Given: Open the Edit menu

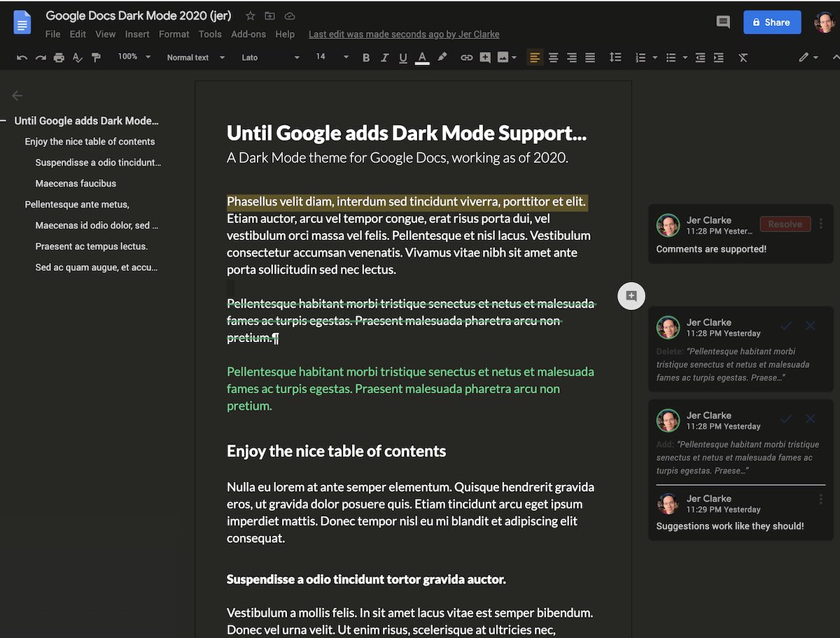Looking at the screenshot, I should [78, 34].
